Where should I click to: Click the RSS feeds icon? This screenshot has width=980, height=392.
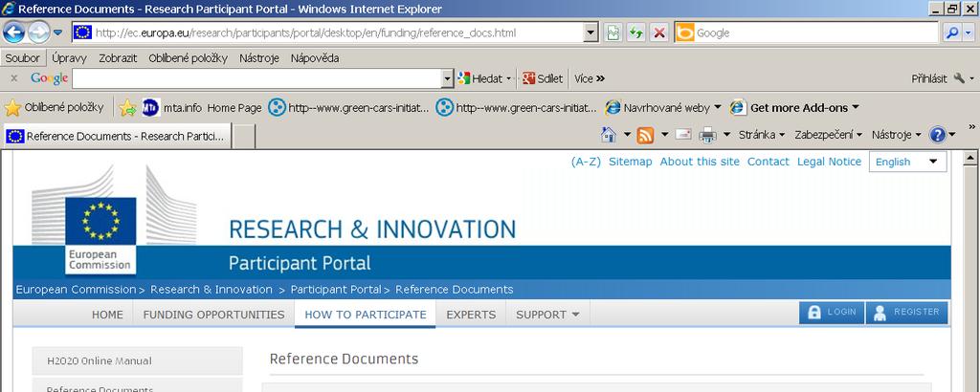tap(645, 135)
